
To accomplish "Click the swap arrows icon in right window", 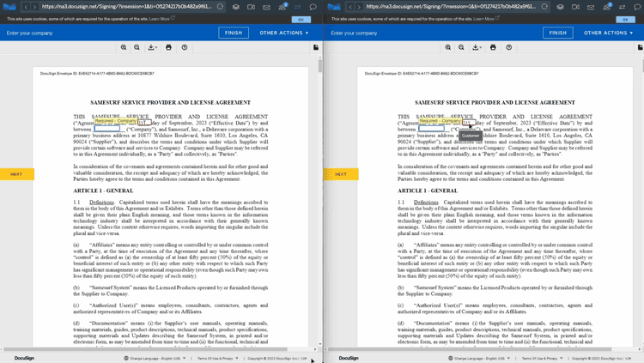I will coord(623,7).
